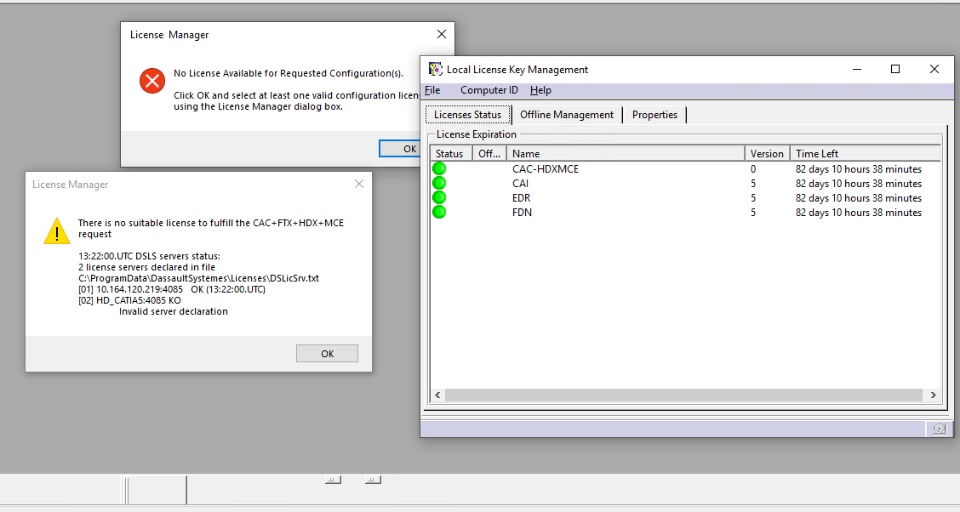
Task: Open the Help menu
Action: 540,90
